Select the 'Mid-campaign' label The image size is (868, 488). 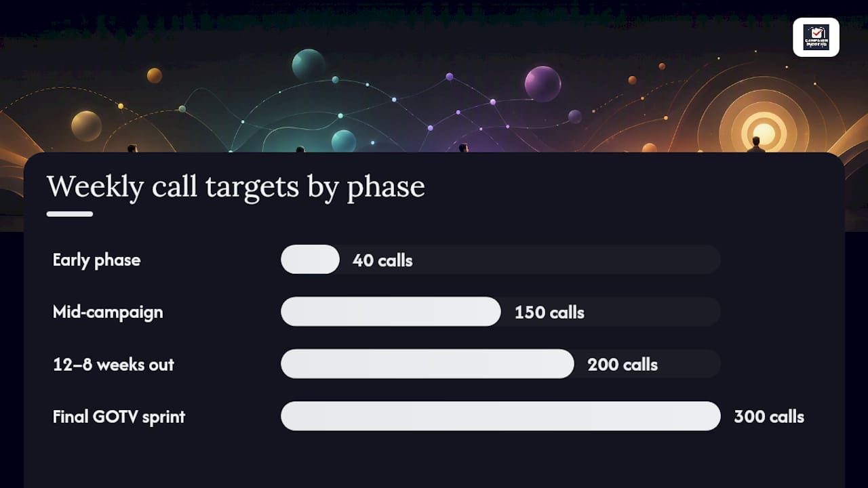coord(108,312)
